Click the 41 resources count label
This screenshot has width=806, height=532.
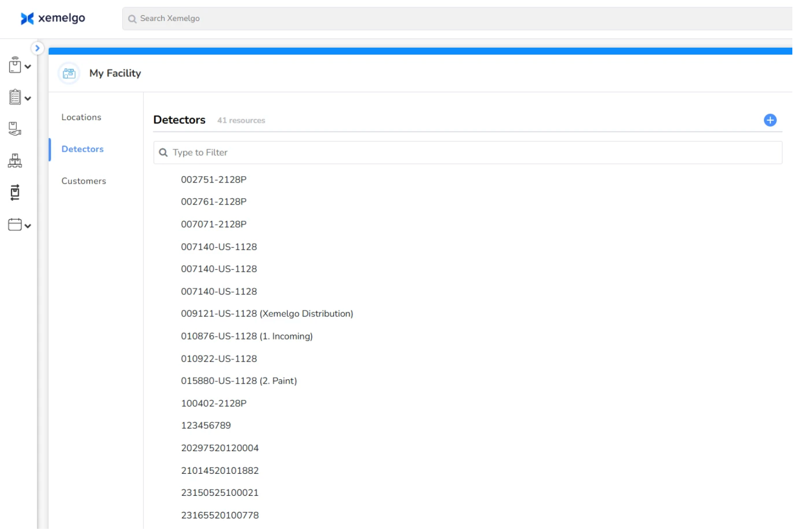[241, 121]
